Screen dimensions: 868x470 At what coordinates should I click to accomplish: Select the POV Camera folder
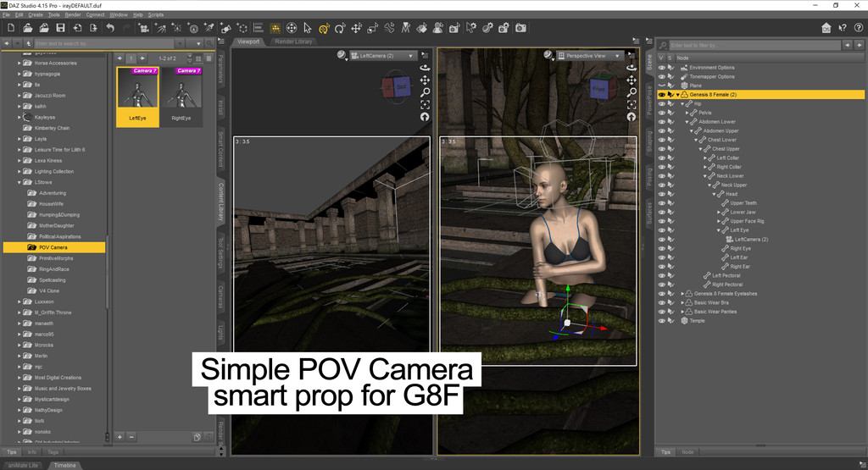tap(53, 248)
